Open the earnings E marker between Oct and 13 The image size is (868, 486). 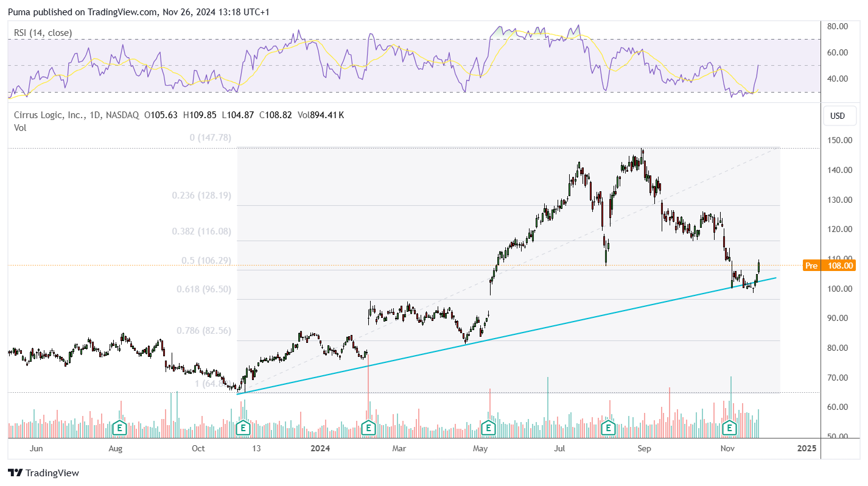point(243,428)
